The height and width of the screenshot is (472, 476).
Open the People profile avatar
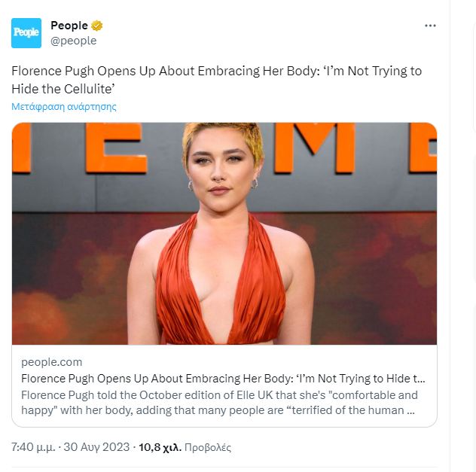click(x=26, y=33)
